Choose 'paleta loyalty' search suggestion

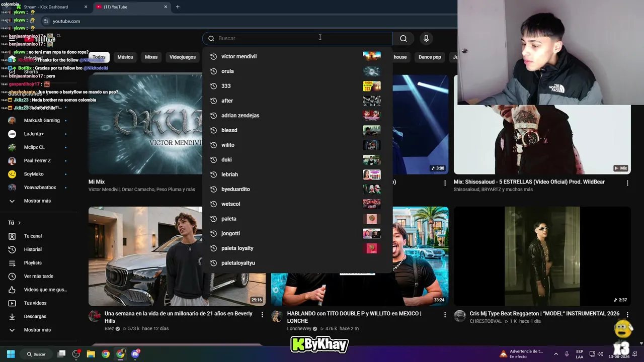coord(297,248)
